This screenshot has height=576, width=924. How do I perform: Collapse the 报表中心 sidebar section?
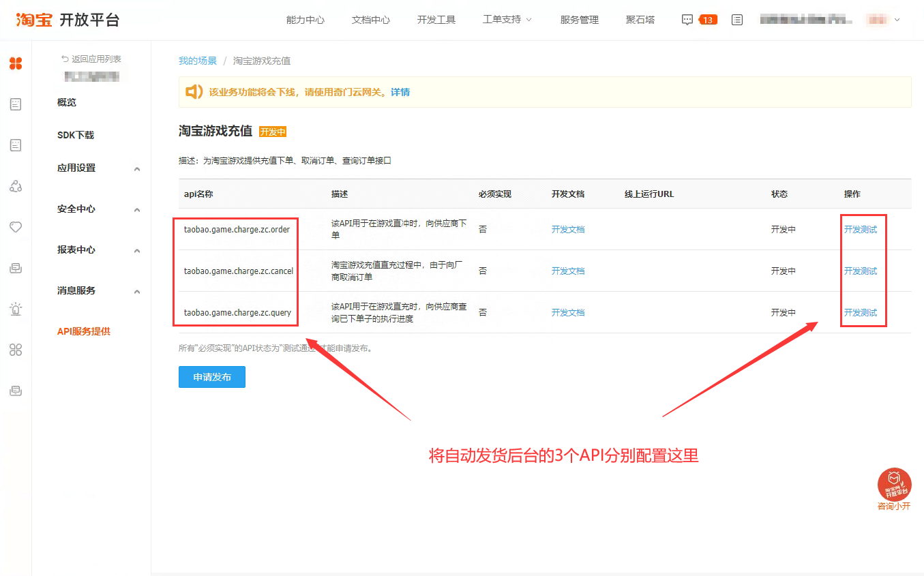point(137,251)
